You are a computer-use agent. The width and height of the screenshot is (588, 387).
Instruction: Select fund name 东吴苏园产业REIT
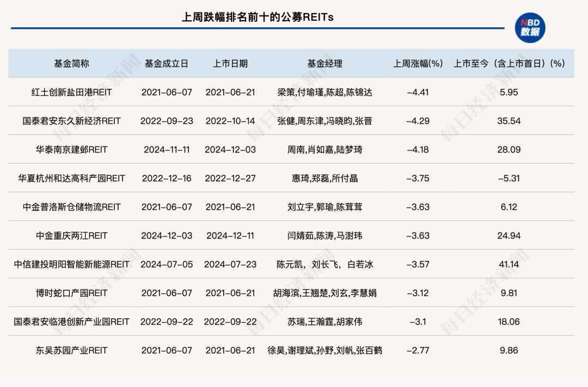(x=71, y=350)
